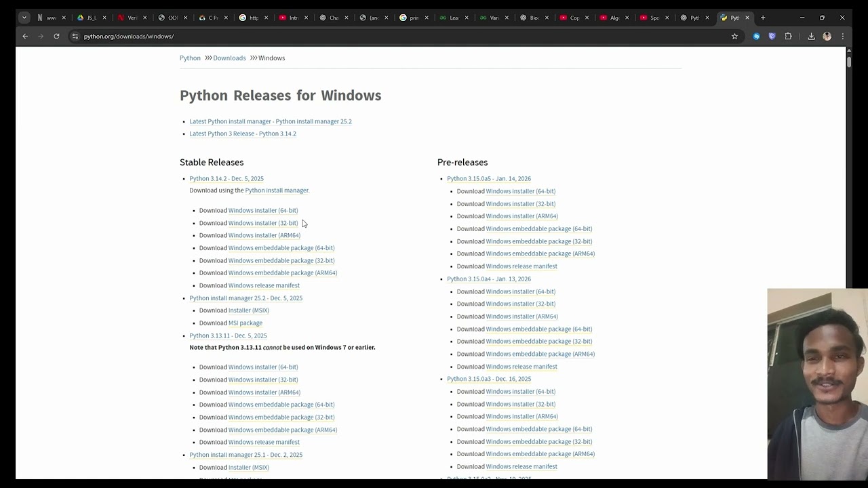Close the 'Lear' GeeksforGeeks tab
868x488 pixels.
click(x=466, y=18)
